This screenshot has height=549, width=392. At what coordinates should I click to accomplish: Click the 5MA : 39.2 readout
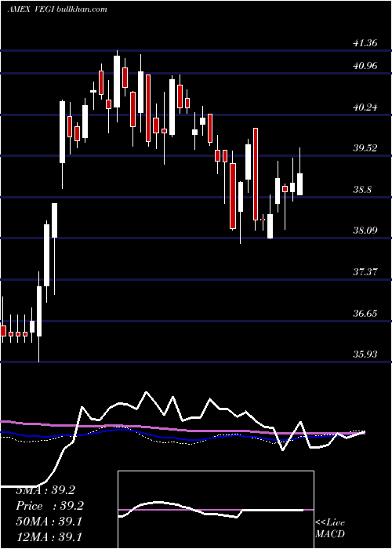tap(45, 490)
